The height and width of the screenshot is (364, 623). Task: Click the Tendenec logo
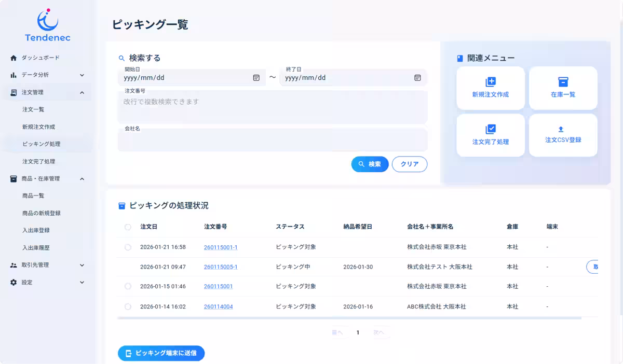[47, 24]
